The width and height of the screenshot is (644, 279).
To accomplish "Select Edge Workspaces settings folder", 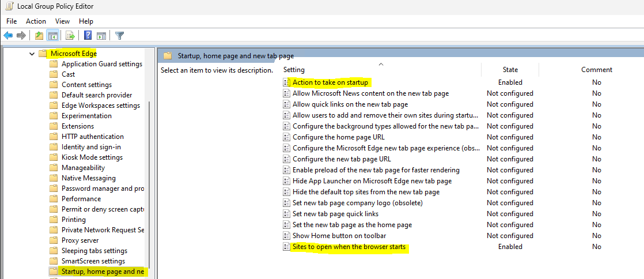I will click(x=101, y=105).
